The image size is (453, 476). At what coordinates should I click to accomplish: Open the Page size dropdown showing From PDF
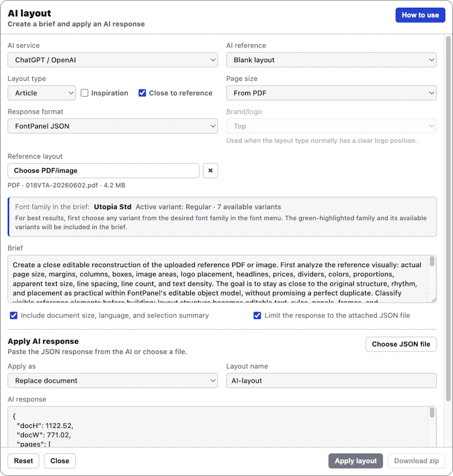tap(331, 93)
